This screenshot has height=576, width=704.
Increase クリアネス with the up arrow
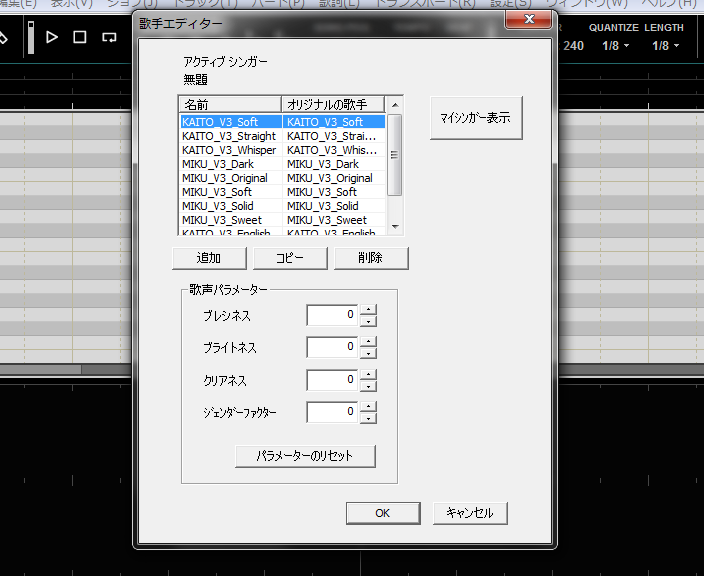click(x=368, y=374)
